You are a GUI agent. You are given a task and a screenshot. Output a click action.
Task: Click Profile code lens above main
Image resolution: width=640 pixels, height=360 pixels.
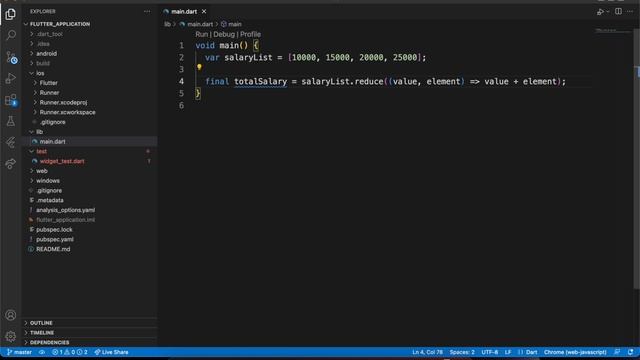click(x=250, y=34)
